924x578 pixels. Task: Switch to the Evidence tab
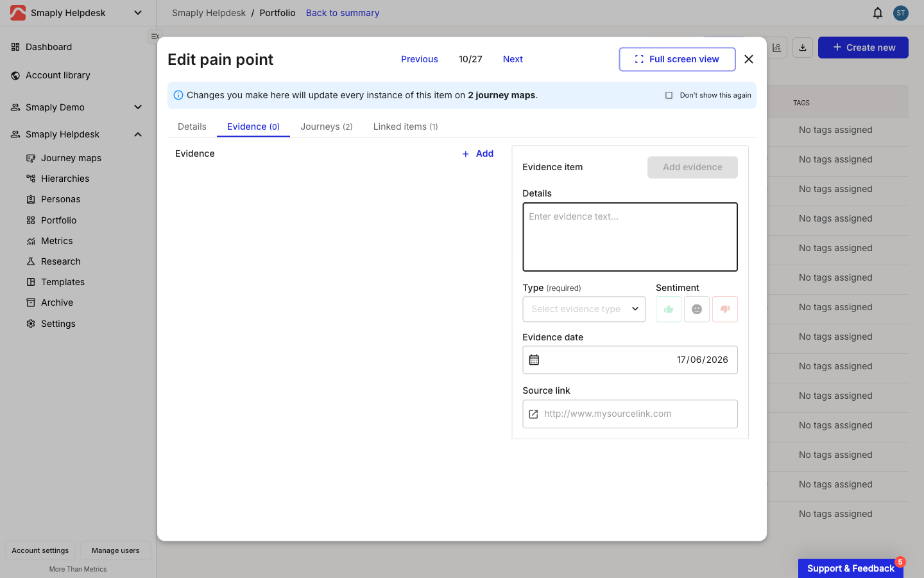[253, 127]
